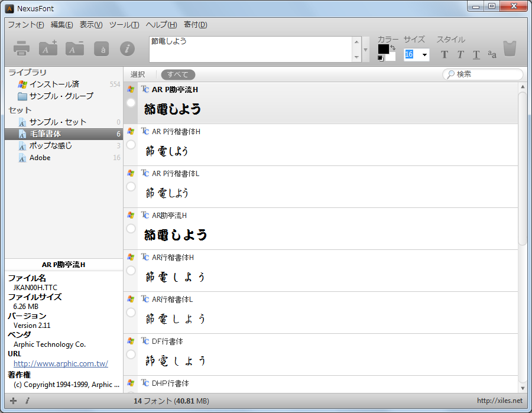
Task: Apply italic style with slanted T icon
Action: click(x=460, y=54)
